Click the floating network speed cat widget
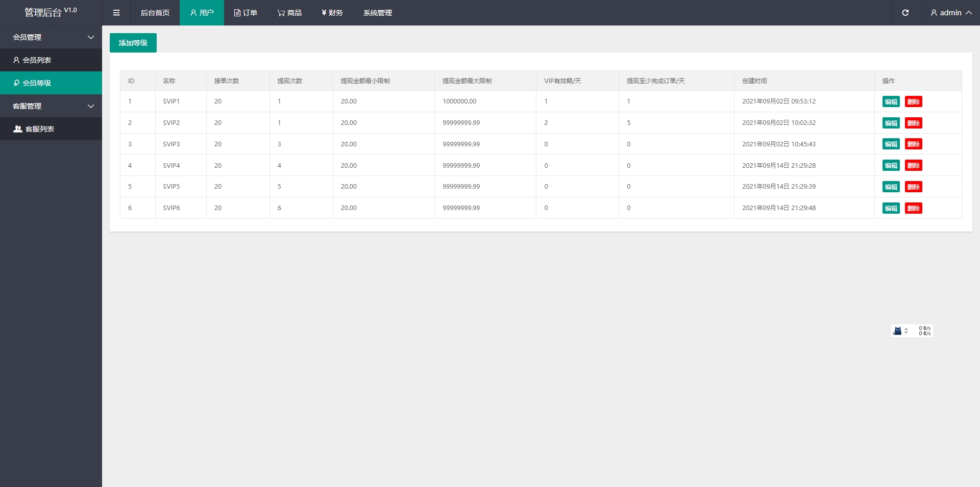The width and height of the screenshot is (980, 487). point(912,331)
